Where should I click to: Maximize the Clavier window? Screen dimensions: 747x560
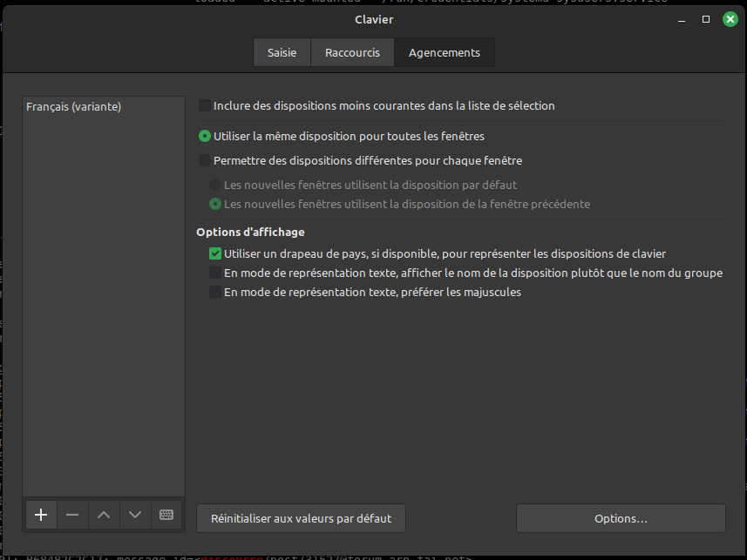[x=706, y=19]
